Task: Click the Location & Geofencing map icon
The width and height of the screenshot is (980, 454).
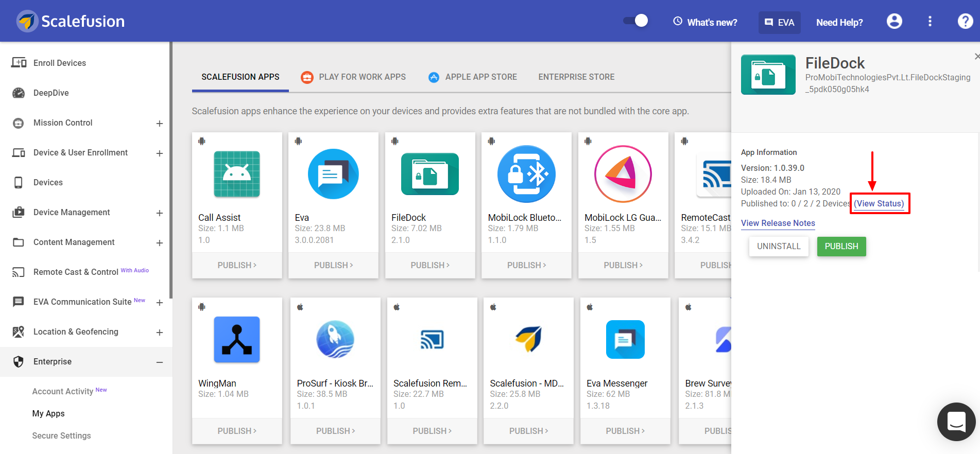Action: (x=19, y=331)
